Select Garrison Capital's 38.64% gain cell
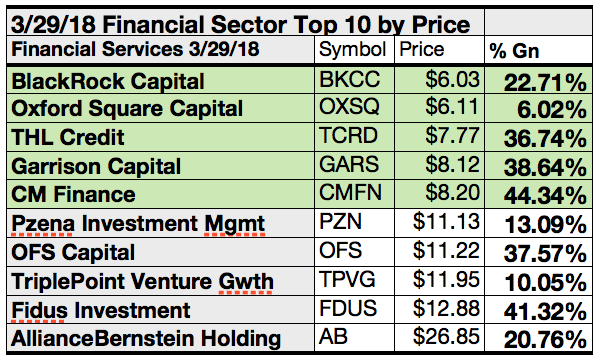The image size is (602, 362). coord(539,166)
